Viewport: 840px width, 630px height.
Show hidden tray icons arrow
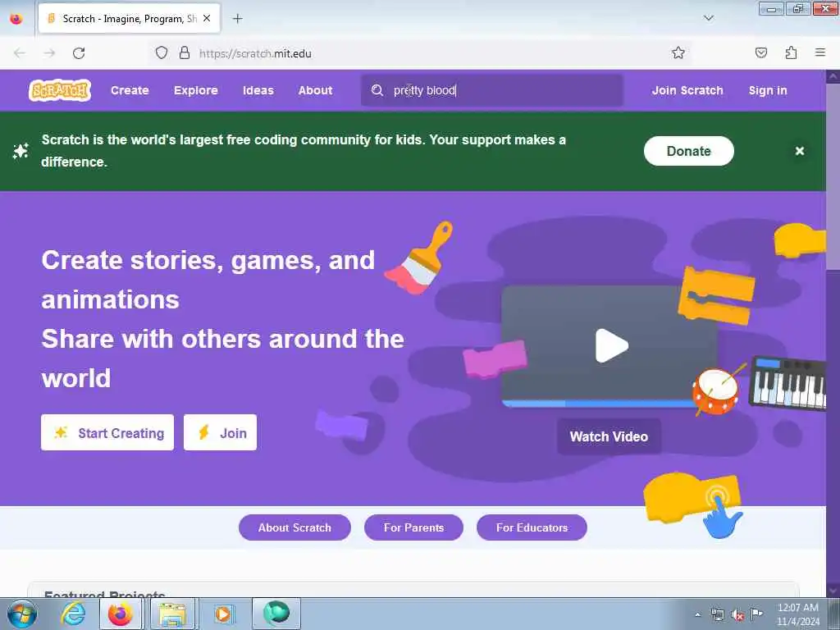(697, 614)
